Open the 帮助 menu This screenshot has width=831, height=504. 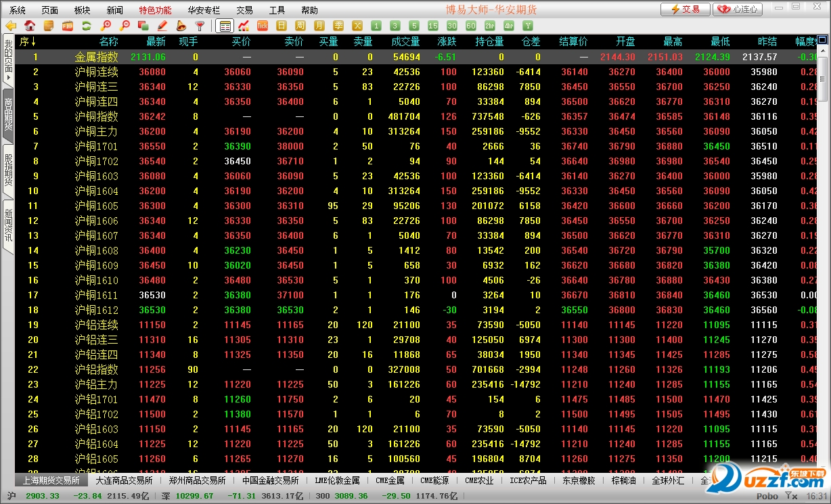(309, 10)
